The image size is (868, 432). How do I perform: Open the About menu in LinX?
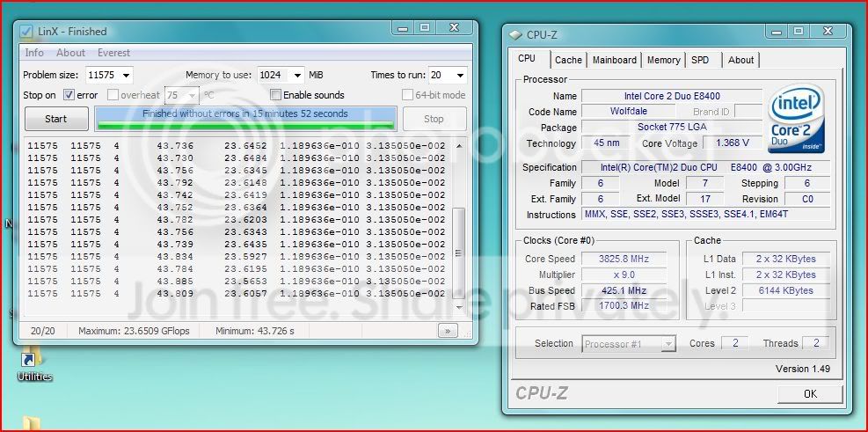coord(71,53)
